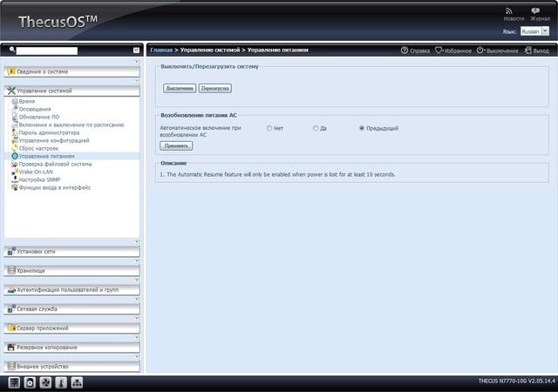
Task: Open Wake-On-LAN item
Action: (x=36, y=172)
